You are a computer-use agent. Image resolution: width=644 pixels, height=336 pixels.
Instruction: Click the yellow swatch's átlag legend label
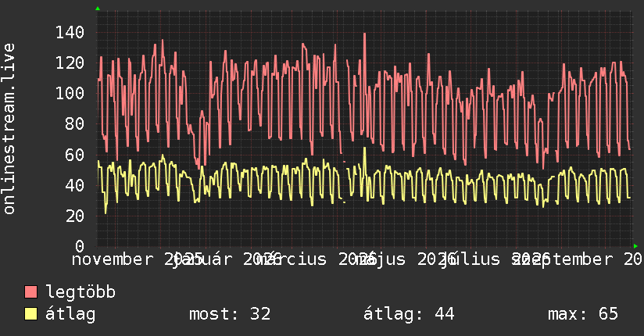click(70, 314)
